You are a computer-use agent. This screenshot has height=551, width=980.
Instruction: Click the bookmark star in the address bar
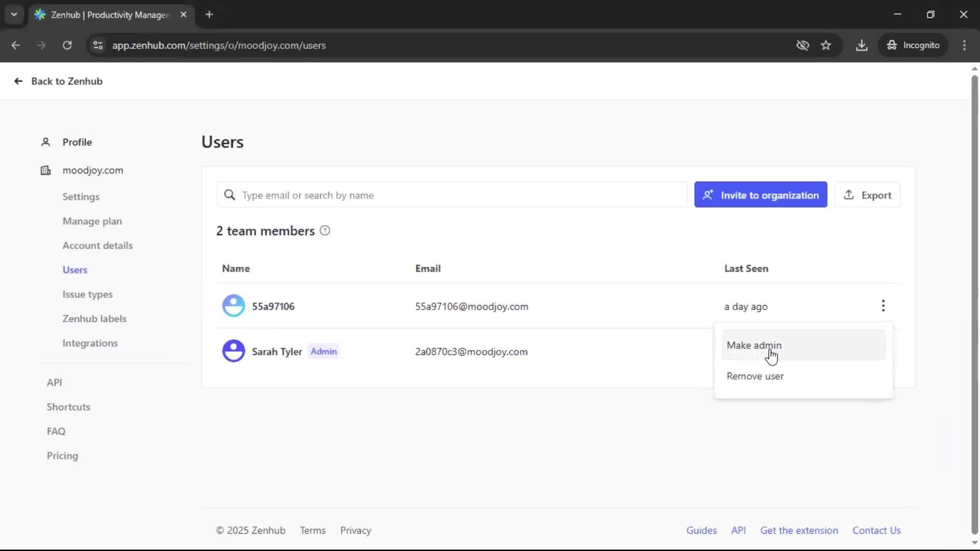(826, 45)
